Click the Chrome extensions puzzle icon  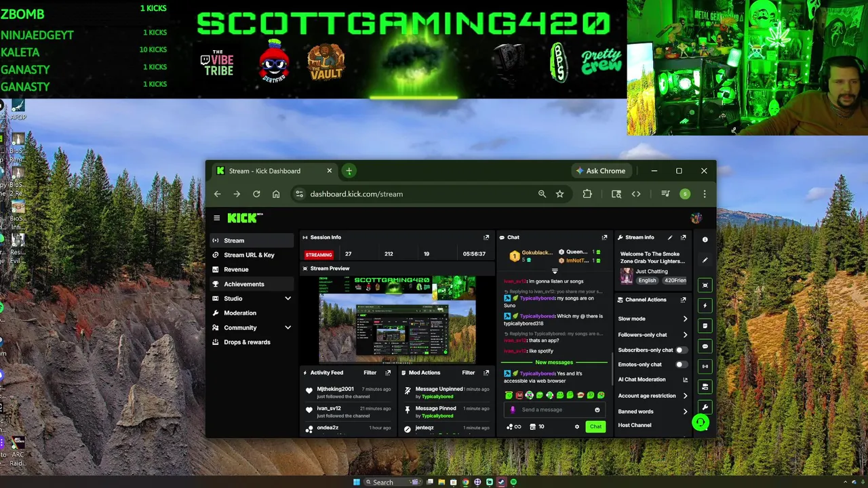coord(587,194)
